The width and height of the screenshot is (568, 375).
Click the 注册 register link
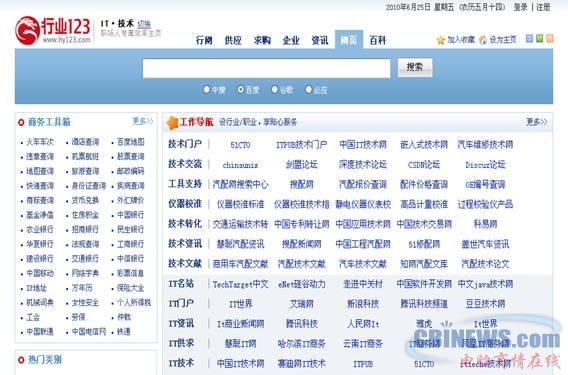tap(543, 7)
